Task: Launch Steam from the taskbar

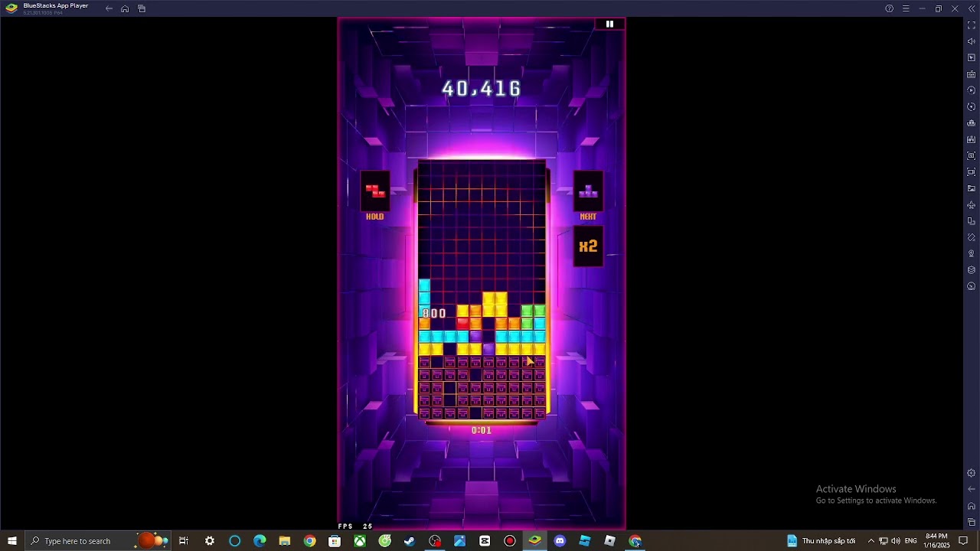Action: click(x=410, y=541)
